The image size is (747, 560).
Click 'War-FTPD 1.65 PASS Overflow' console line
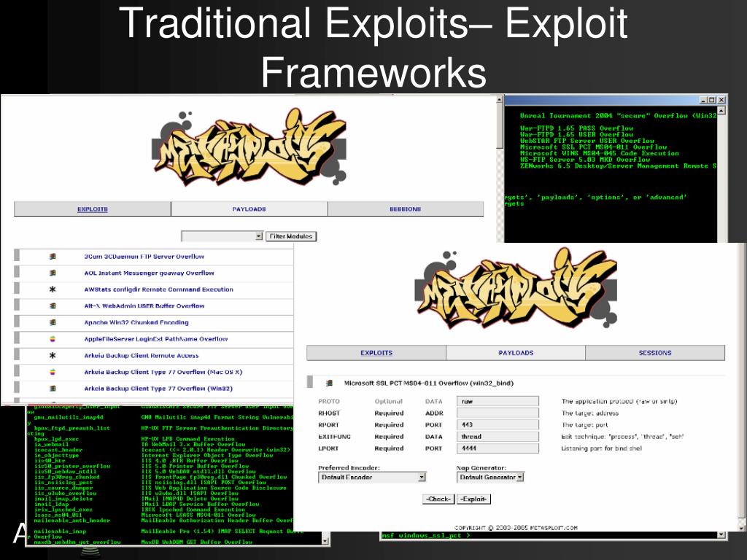point(576,128)
